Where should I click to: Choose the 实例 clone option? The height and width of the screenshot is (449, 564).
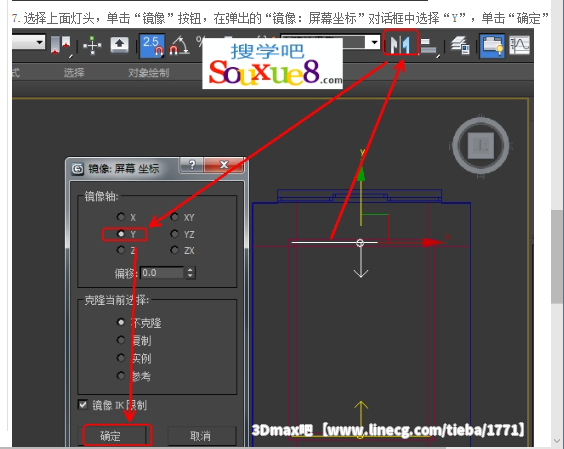coord(121,358)
